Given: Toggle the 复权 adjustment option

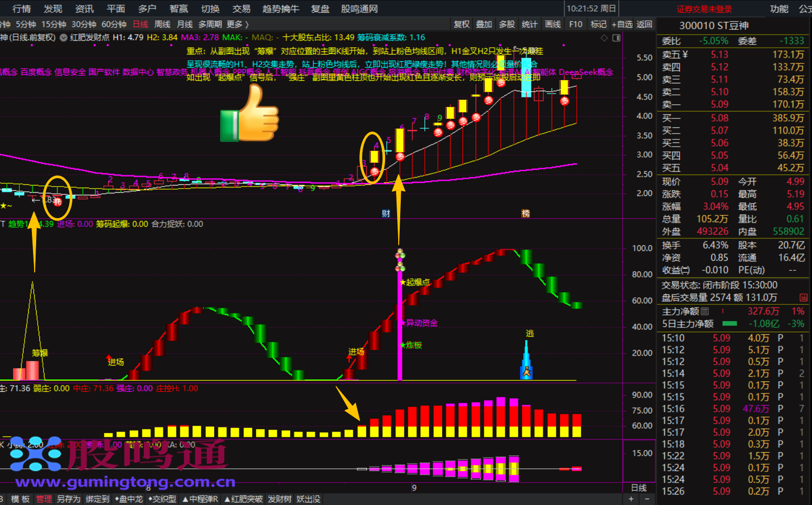Looking at the screenshot, I should (x=462, y=24).
